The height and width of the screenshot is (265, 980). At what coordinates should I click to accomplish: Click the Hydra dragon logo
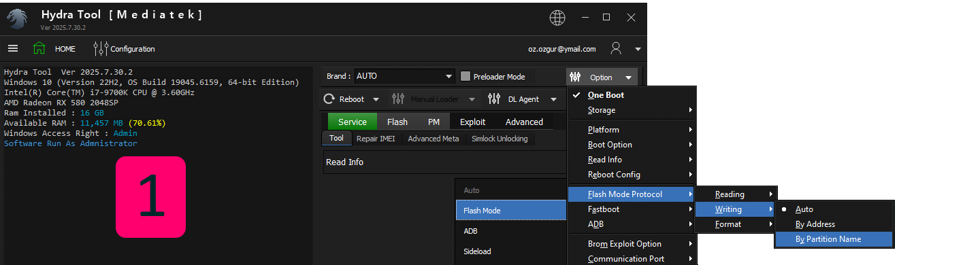(x=18, y=18)
